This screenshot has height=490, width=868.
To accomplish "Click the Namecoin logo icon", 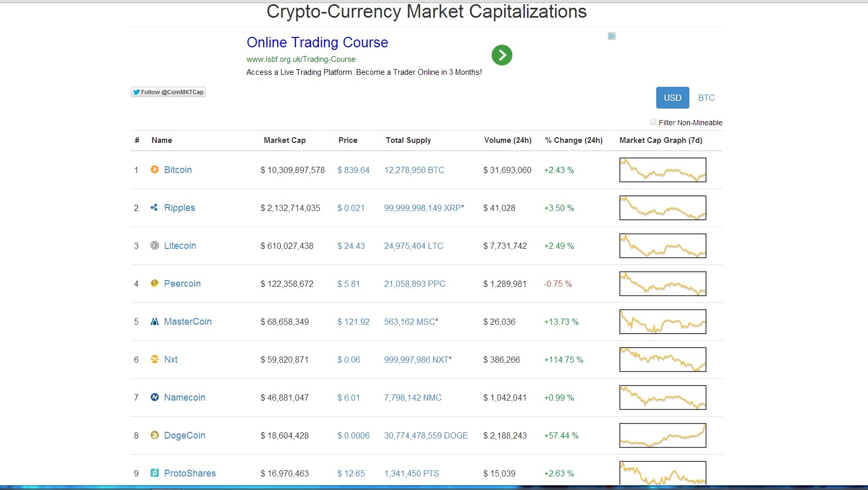I will point(154,397).
